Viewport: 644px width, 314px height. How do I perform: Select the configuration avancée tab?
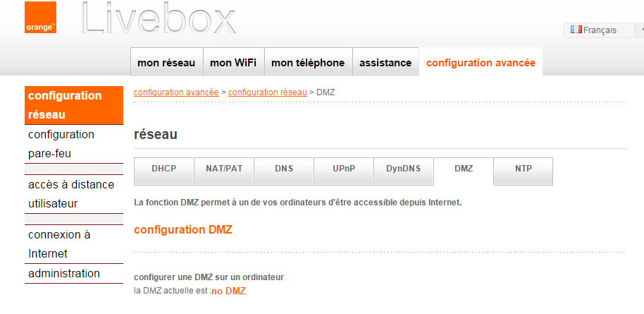[x=481, y=63]
